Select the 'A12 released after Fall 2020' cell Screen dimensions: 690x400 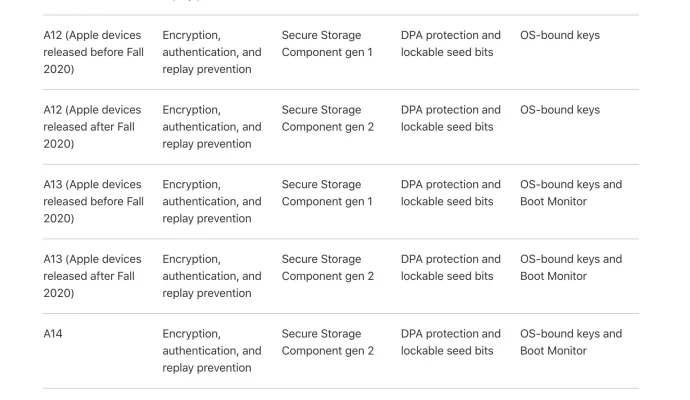(x=92, y=127)
